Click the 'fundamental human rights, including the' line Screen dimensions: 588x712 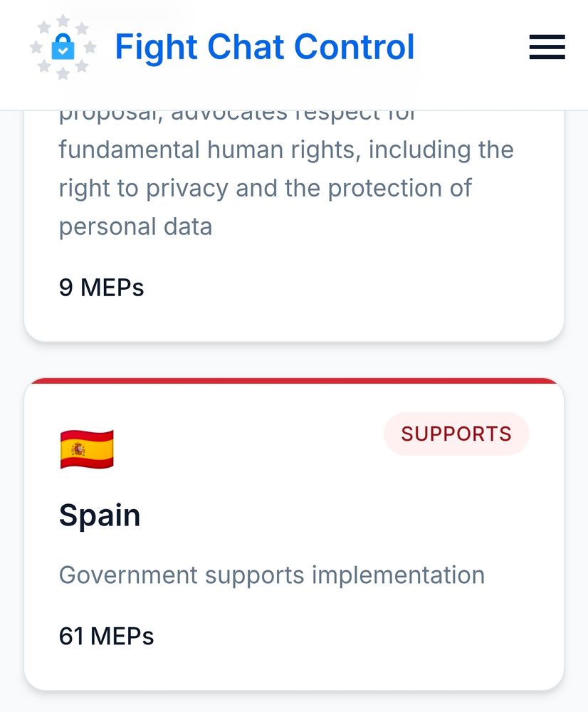coord(286,150)
